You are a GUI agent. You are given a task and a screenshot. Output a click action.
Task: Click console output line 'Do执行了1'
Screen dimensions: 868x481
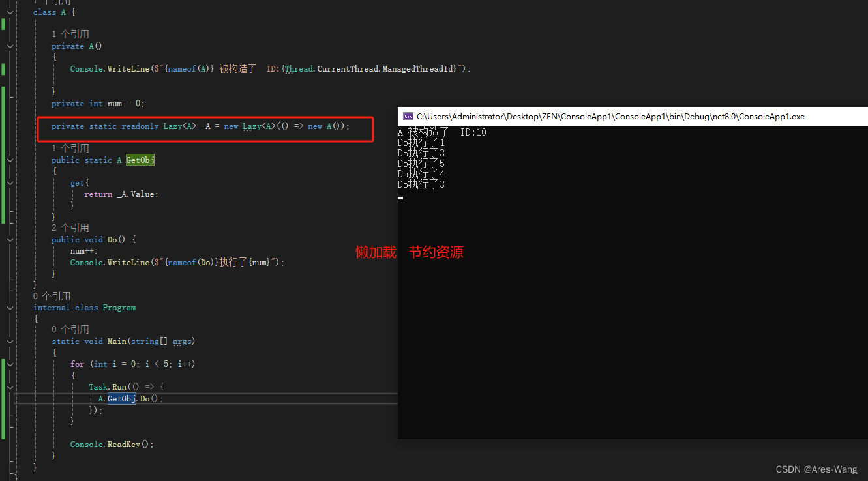coord(421,143)
